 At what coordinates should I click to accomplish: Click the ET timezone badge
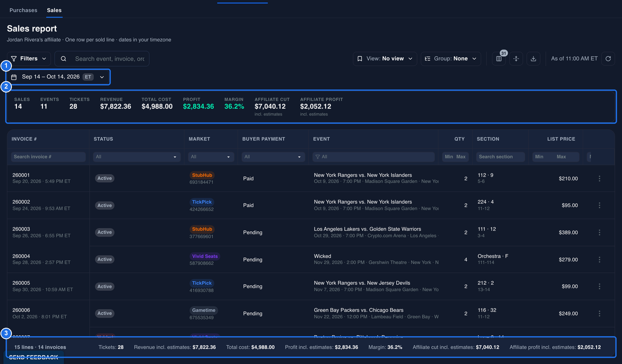point(88,77)
